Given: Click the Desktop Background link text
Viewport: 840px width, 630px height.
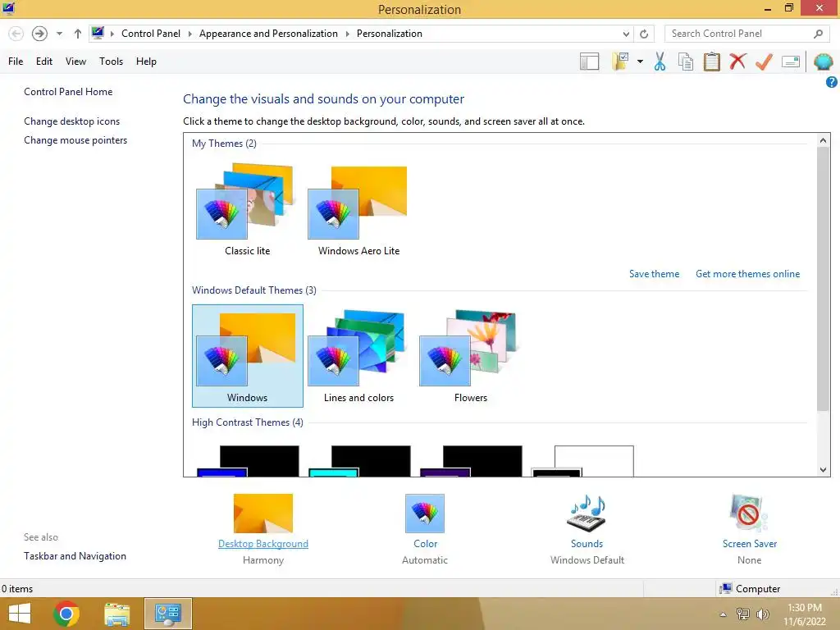Looking at the screenshot, I should pos(263,544).
